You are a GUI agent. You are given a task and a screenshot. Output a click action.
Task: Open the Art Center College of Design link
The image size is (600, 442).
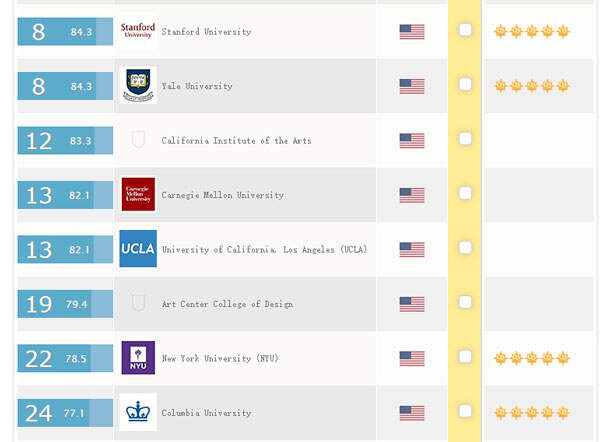click(x=227, y=304)
